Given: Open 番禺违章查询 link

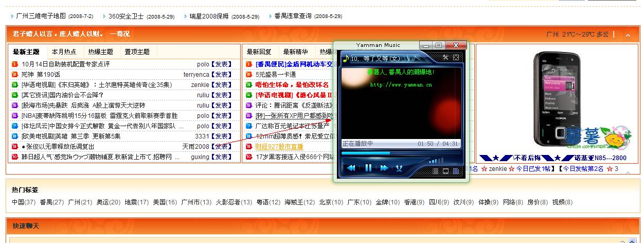Looking at the screenshot, I should [293, 16].
